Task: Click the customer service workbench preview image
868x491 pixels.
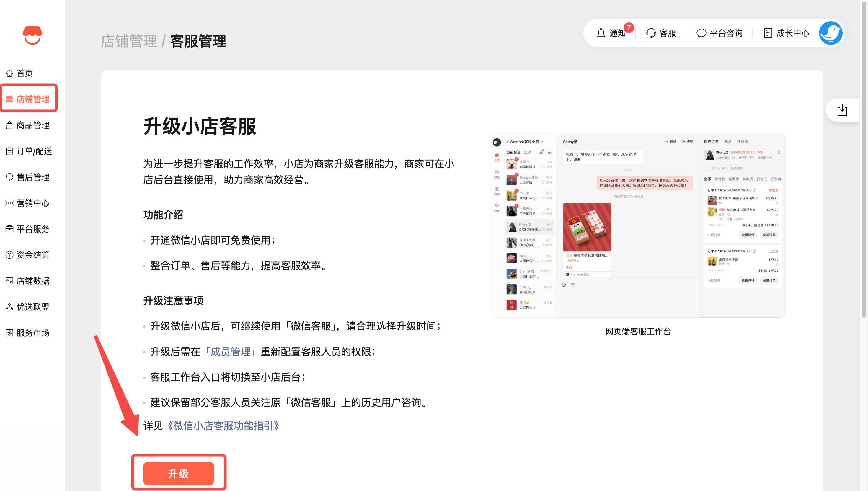Action: tap(638, 226)
